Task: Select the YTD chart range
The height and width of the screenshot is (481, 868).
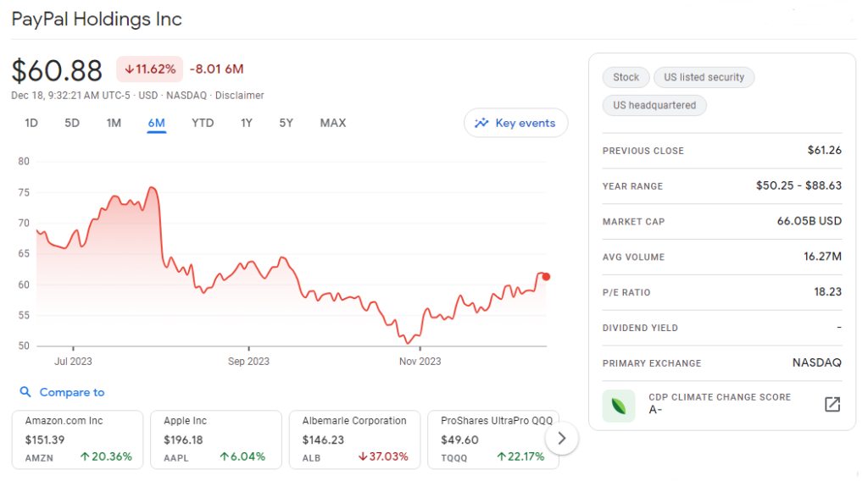Action: [x=203, y=123]
